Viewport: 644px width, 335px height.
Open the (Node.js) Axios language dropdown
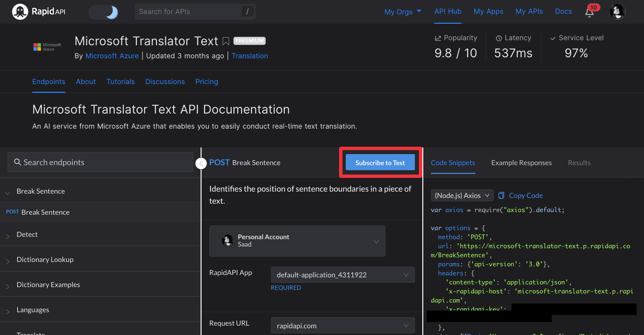pyautogui.click(x=462, y=195)
